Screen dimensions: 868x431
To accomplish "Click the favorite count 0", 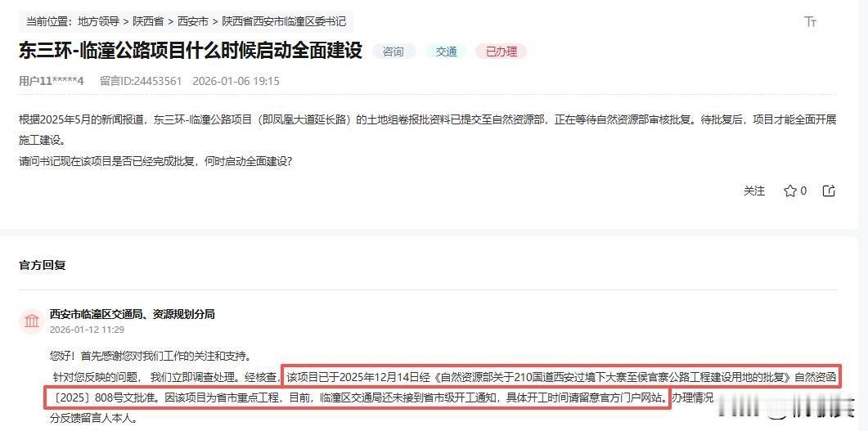I will [x=803, y=191].
